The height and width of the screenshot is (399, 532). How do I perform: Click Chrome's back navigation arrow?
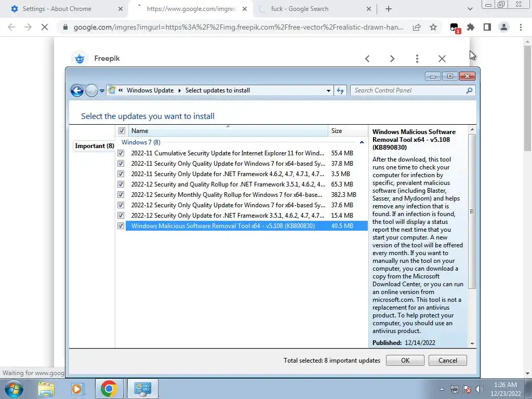(11, 27)
